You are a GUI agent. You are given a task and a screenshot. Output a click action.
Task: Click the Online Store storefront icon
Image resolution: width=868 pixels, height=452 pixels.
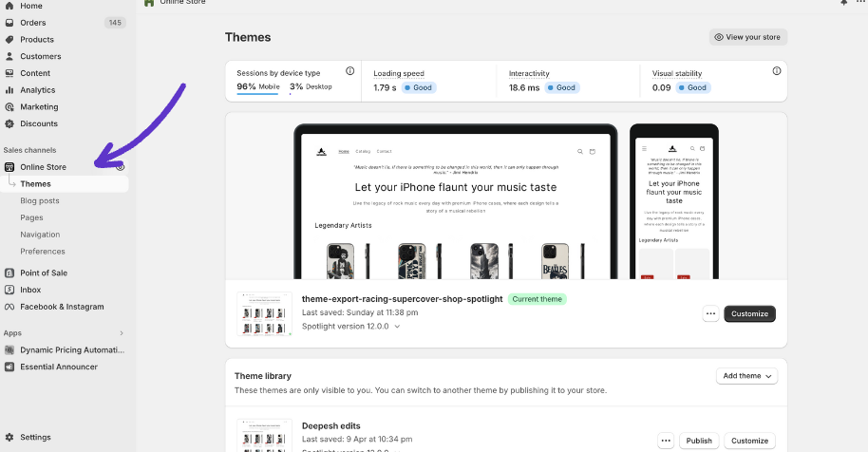tap(9, 167)
